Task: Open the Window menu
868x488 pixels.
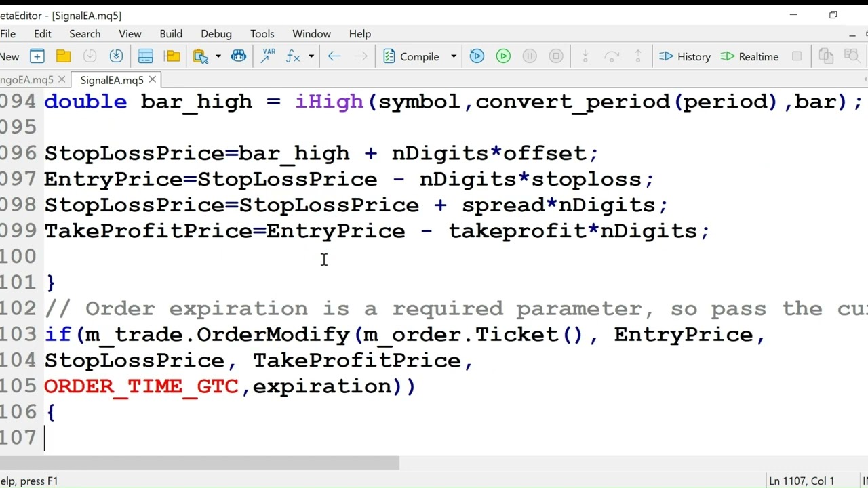Action: 311,33
